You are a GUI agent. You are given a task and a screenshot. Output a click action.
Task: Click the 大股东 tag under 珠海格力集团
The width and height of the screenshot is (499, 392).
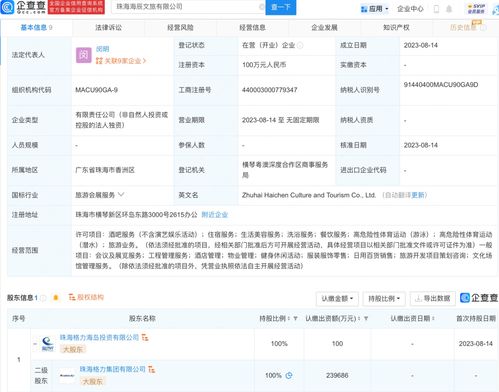(x=93, y=381)
